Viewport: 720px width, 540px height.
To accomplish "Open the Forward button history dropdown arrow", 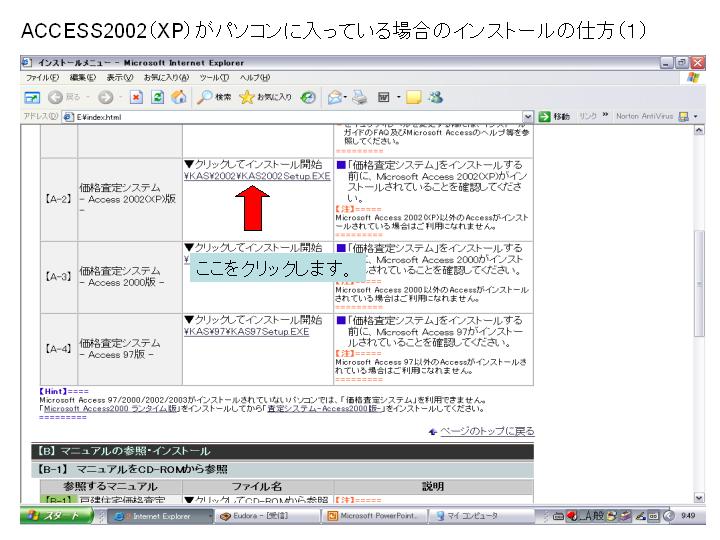I will [120, 97].
